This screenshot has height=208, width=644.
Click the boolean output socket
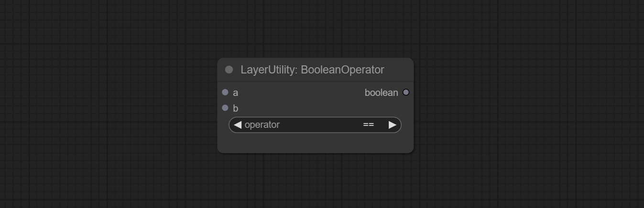[406, 92]
